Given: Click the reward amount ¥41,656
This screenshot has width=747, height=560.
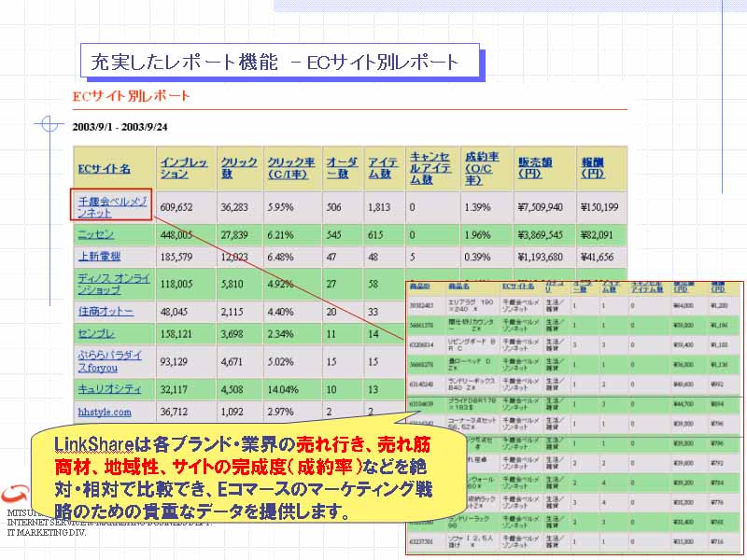Looking at the screenshot, I should tap(597, 257).
